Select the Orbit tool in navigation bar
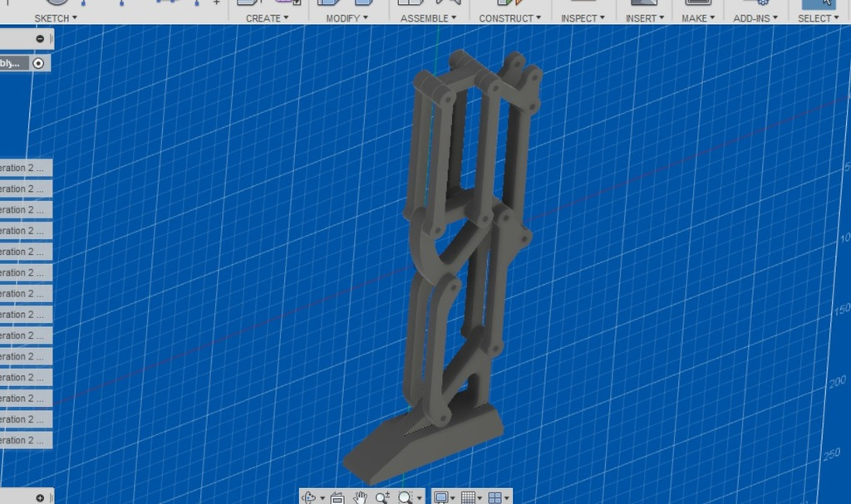Image resolution: width=851 pixels, height=504 pixels. 309,497
